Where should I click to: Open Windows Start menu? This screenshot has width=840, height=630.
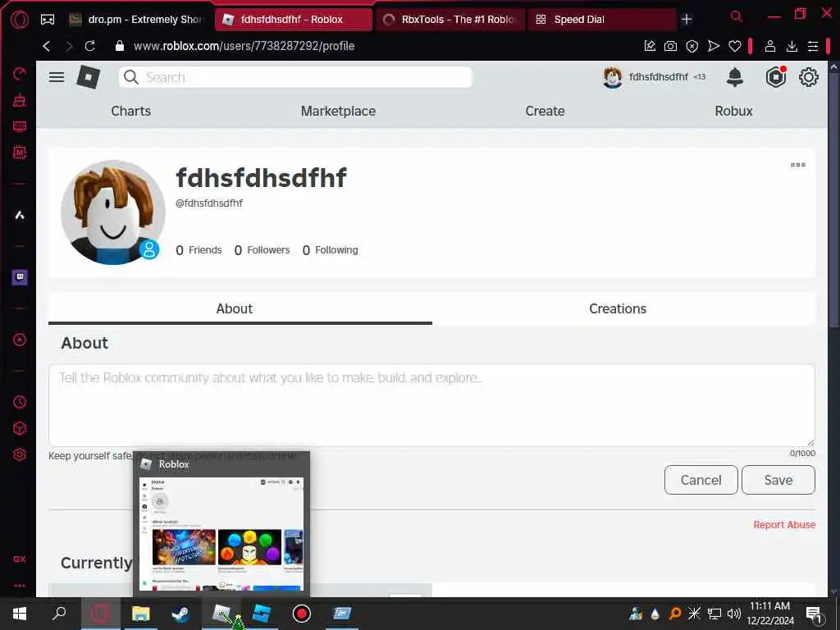tap(20, 614)
